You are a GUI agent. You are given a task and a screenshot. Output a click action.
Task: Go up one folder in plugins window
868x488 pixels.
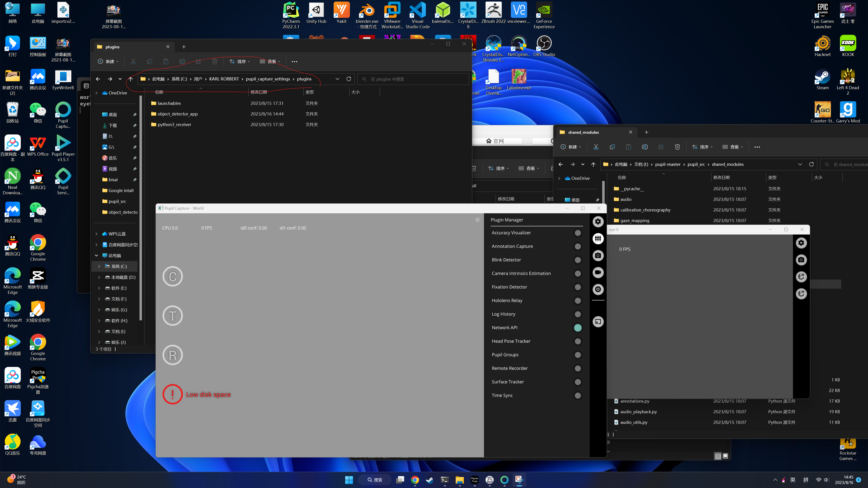point(131,79)
